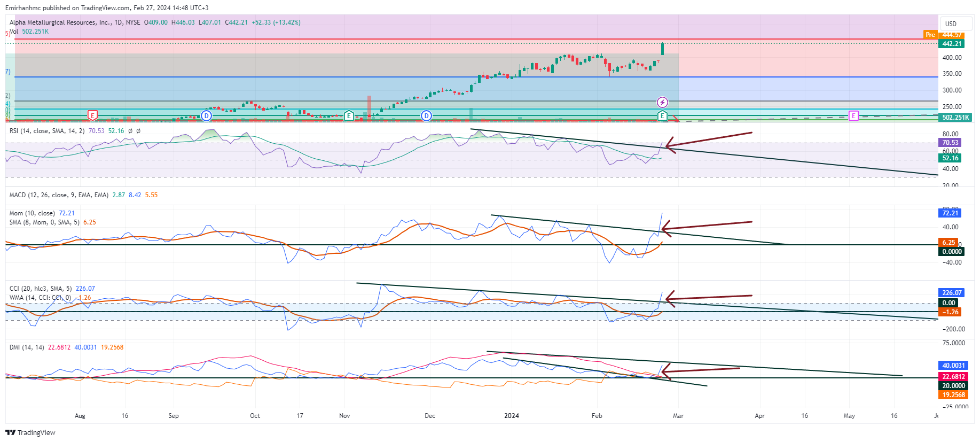Click the Aug label on time axis
Viewport: 980px width, 442px height.
click(x=80, y=416)
